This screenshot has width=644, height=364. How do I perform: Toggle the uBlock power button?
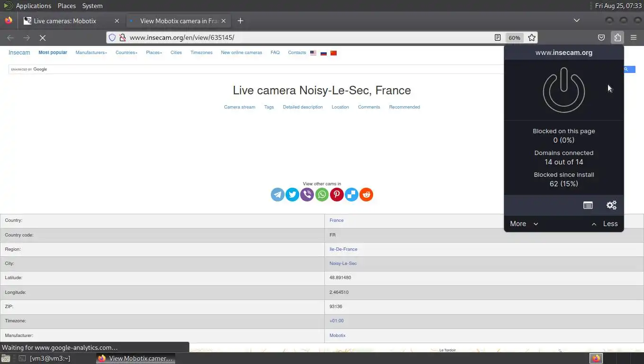[x=563, y=90]
